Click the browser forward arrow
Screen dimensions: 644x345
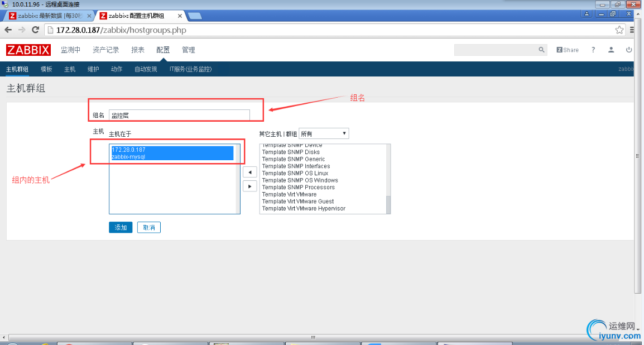(22, 30)
